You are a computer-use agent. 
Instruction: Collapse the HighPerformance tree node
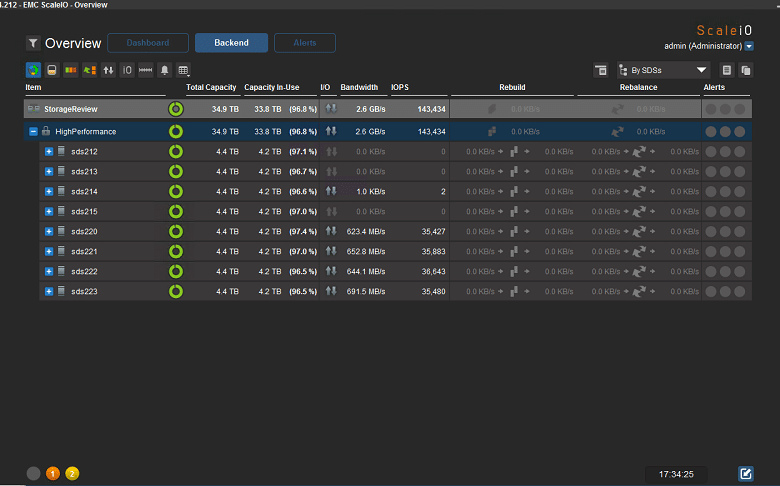point(33,131)
